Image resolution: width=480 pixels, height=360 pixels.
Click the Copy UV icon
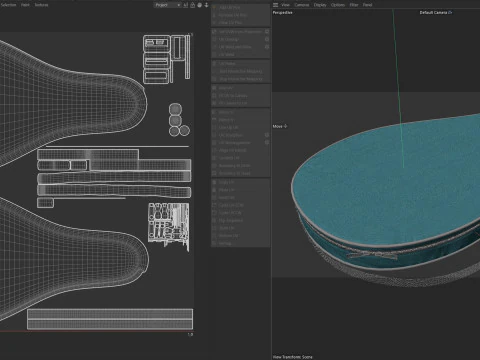tap(215, 182)
